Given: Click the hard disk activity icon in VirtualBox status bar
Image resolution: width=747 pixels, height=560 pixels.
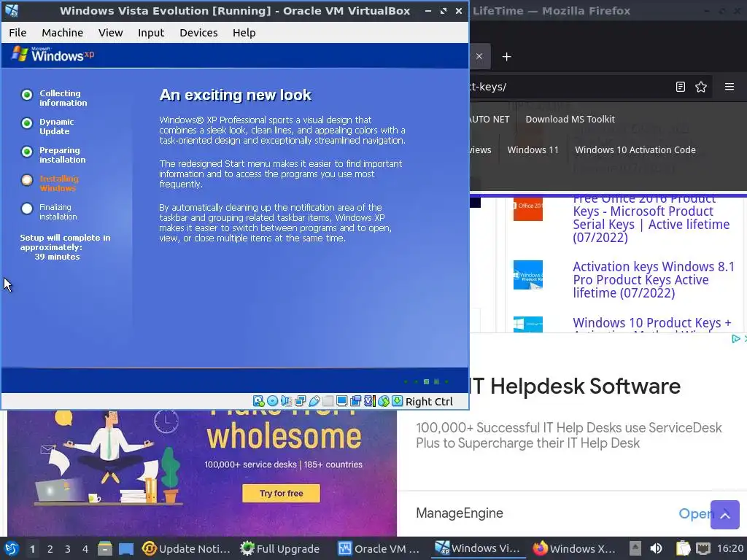Looking at the screenshot, I should coord(258,401).
